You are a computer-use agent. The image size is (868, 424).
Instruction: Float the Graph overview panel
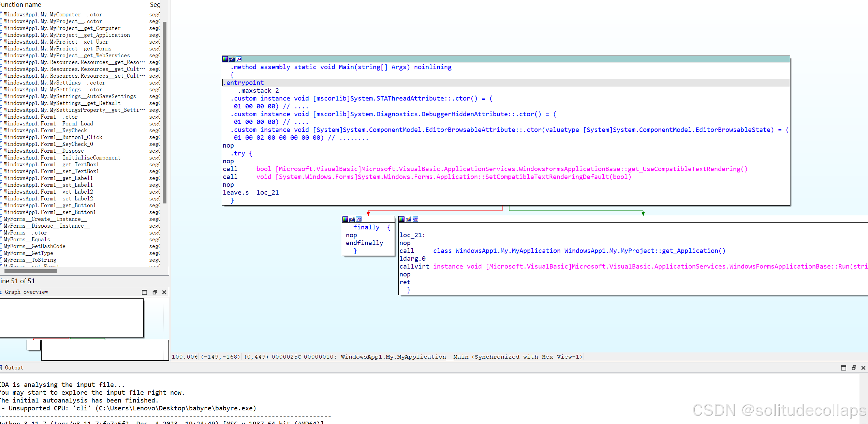155,292
